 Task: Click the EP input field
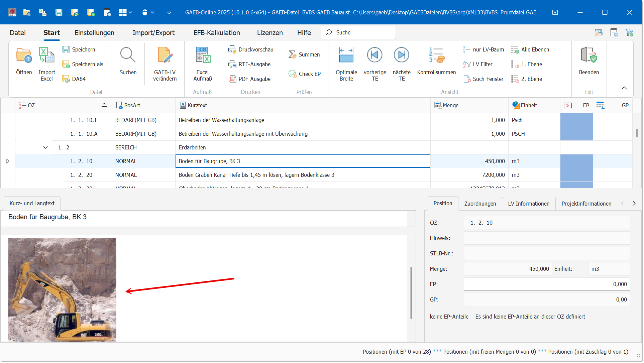coord(546,284)
